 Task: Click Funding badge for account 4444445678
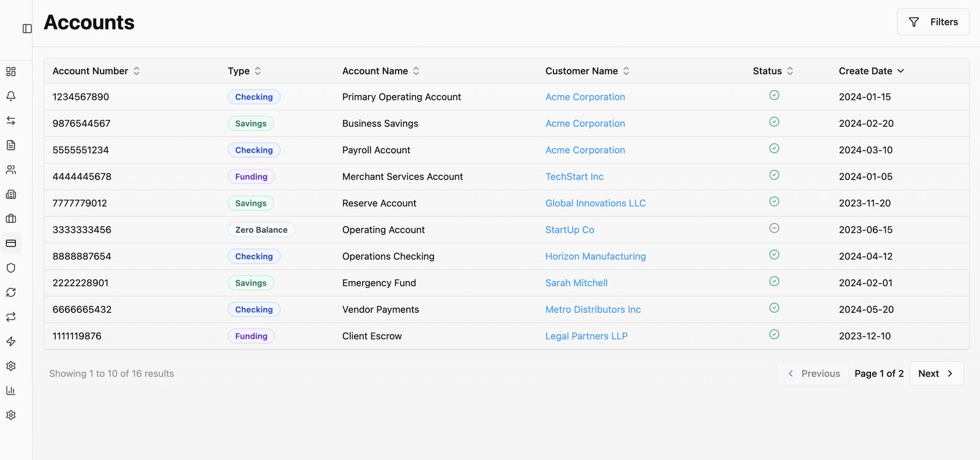(251, 176)
